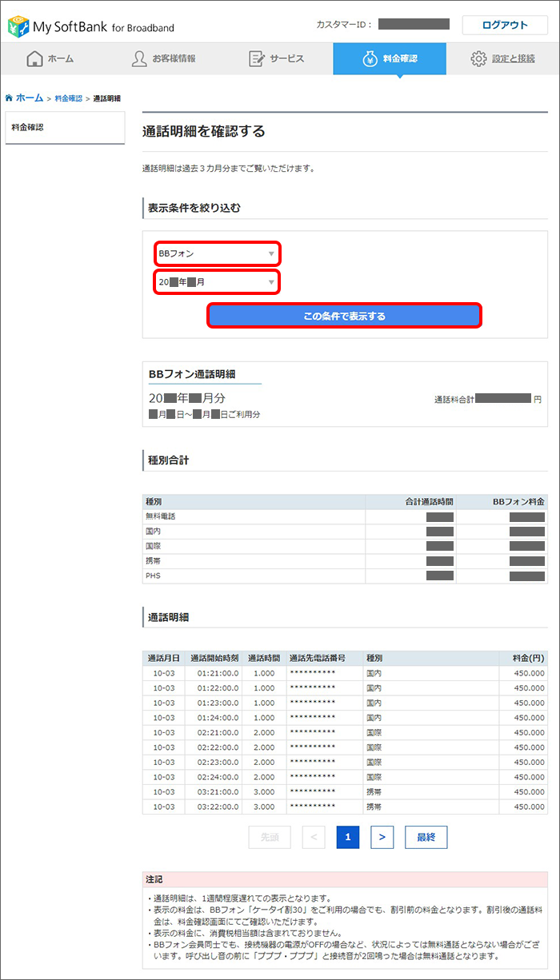Click the person icon in お客様情報 tab
This screenshot has width=560, height=980.
(139, 58)
